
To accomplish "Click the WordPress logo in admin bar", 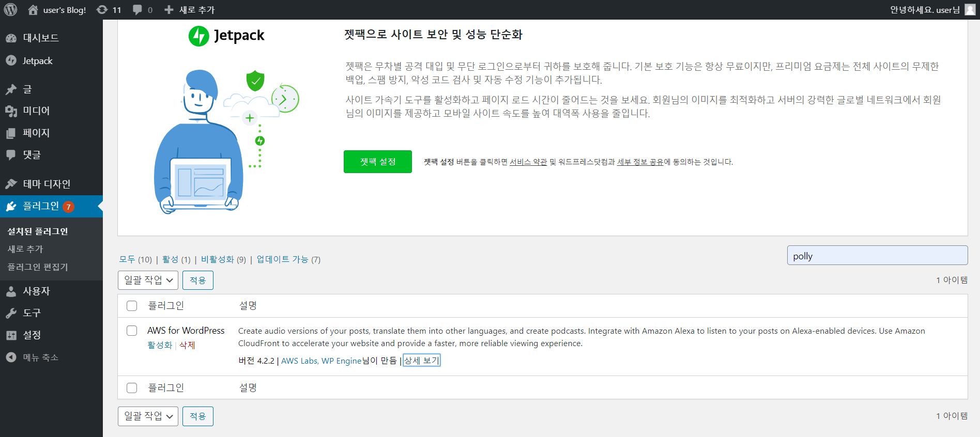I will [x=10, y=10].
